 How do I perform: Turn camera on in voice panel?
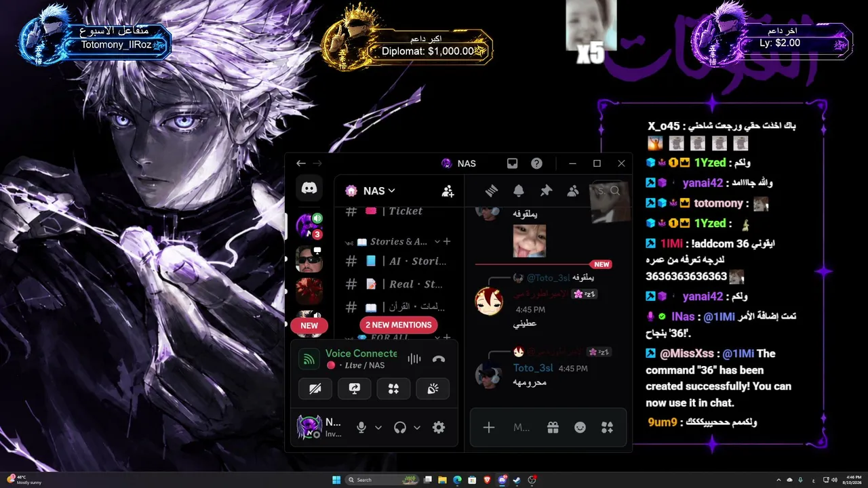[x=315, y=388]
